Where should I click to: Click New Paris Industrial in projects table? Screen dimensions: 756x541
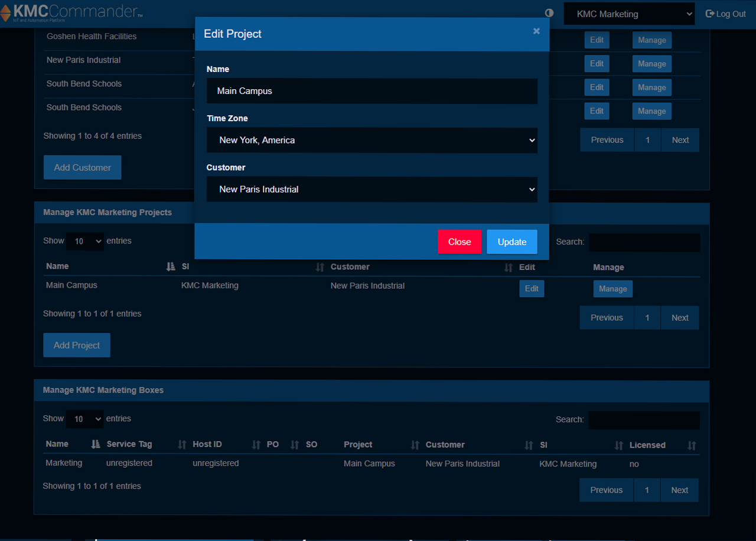(x=367, y=286)
